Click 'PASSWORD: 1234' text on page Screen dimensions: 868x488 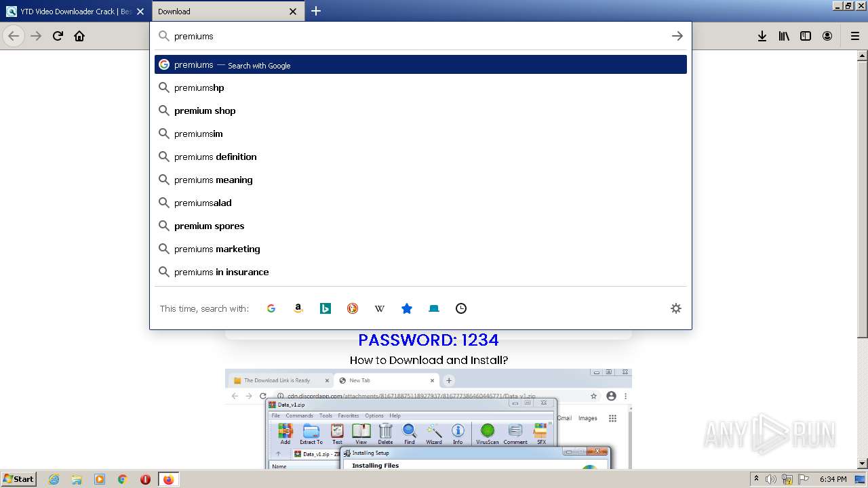429,340
